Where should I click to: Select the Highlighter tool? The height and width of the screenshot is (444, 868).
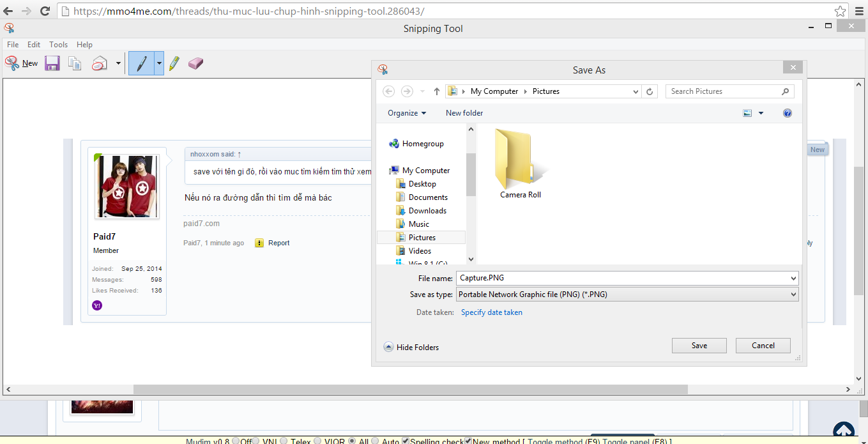click(x=174, y=63)
